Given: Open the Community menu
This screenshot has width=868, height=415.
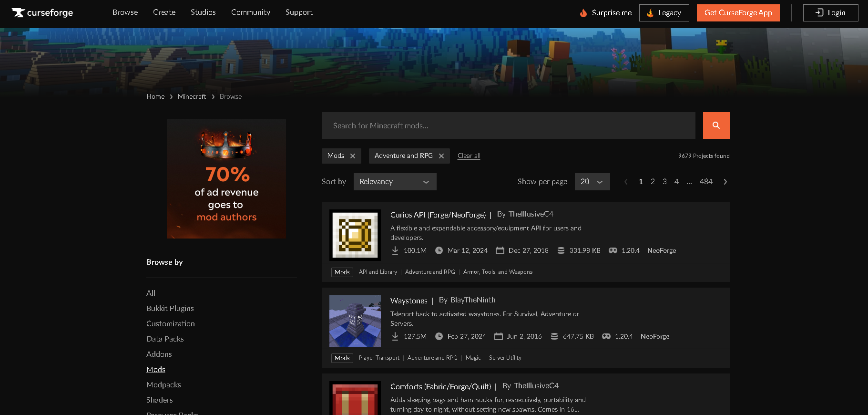Looking at the screenshot, I should pos(251,12).
